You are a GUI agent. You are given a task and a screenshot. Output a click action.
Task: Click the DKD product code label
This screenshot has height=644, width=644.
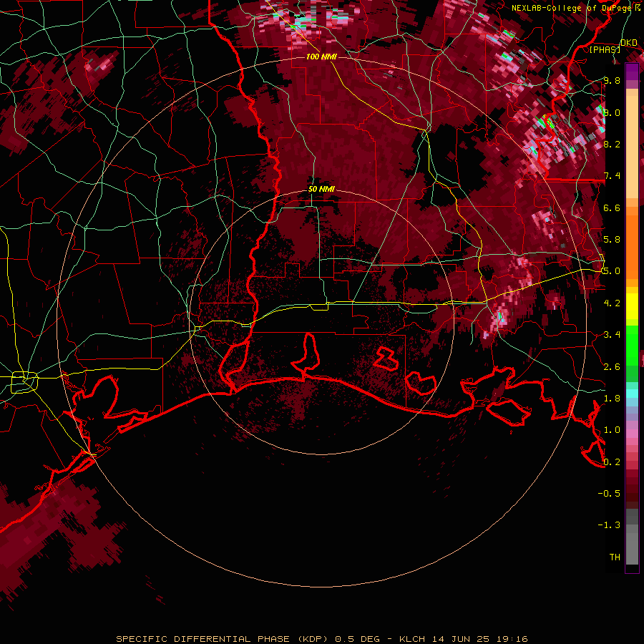(x=629, y=43)
